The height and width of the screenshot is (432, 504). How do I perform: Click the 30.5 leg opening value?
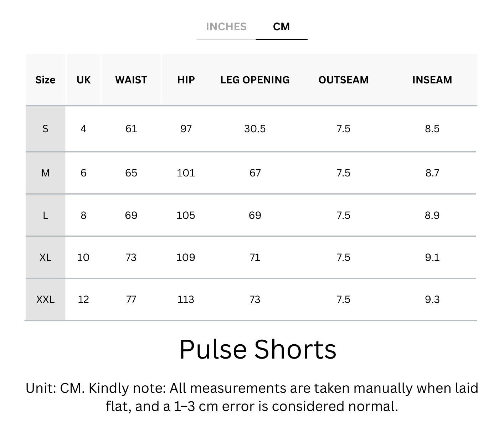(255, 129)
